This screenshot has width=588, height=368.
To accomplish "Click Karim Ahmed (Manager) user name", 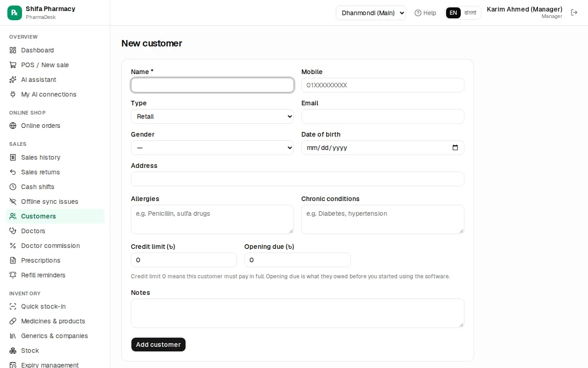I will pos(525,9).
